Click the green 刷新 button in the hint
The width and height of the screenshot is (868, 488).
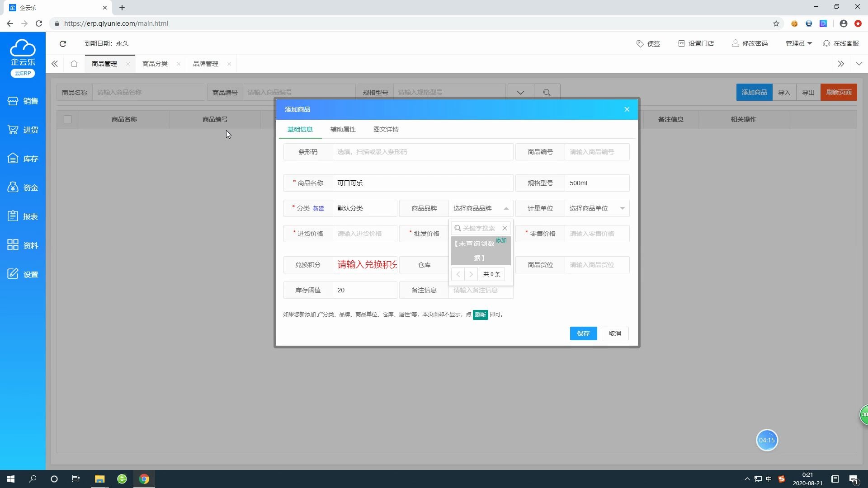point(480,314)
